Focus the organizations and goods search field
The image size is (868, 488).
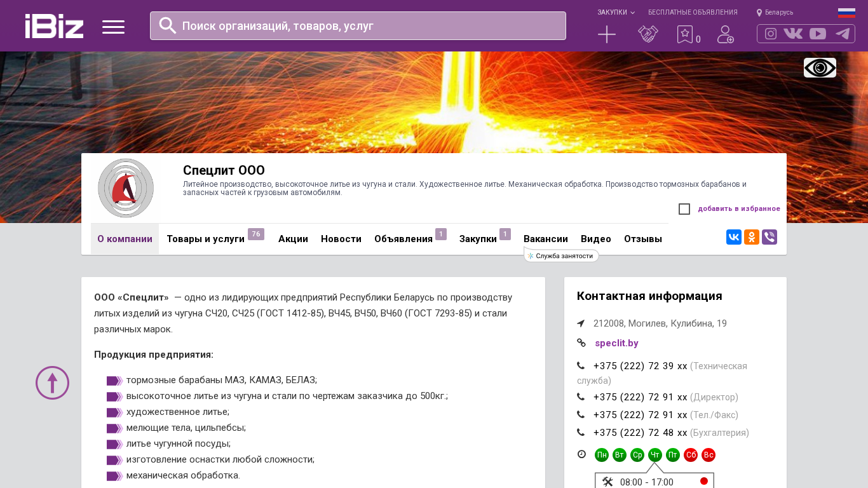358,25
